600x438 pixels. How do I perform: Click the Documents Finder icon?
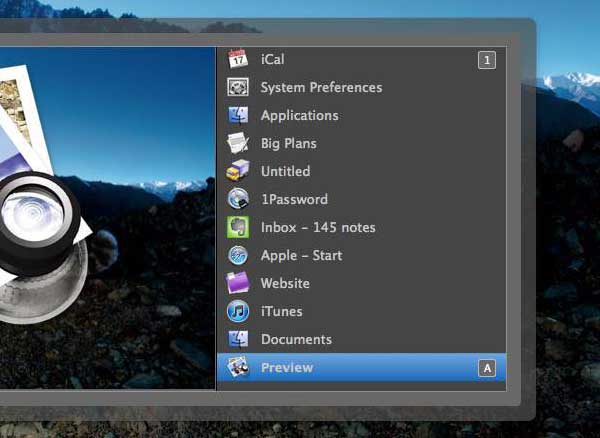coord(238,339)
